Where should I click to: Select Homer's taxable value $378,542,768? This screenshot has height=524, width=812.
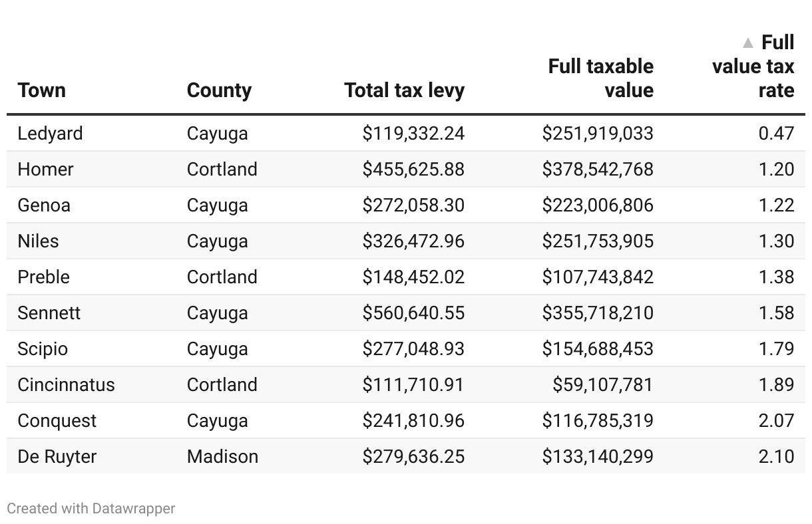[x=598, y=169]
